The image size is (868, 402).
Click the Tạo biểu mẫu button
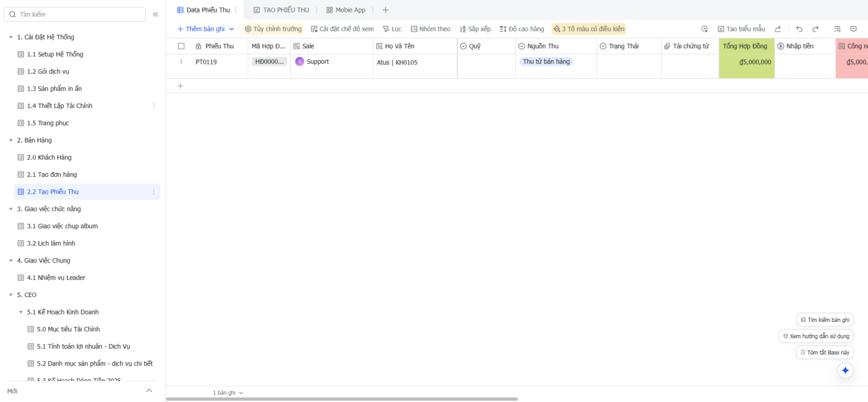pos(741,29)
